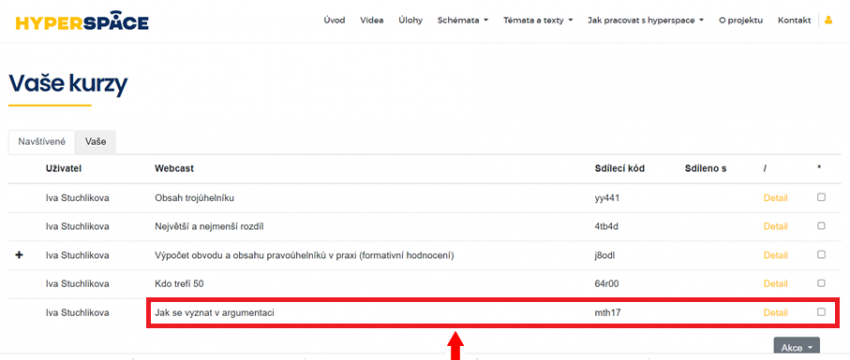
Task: Click the Webcast column header
Action: [174, 169]
